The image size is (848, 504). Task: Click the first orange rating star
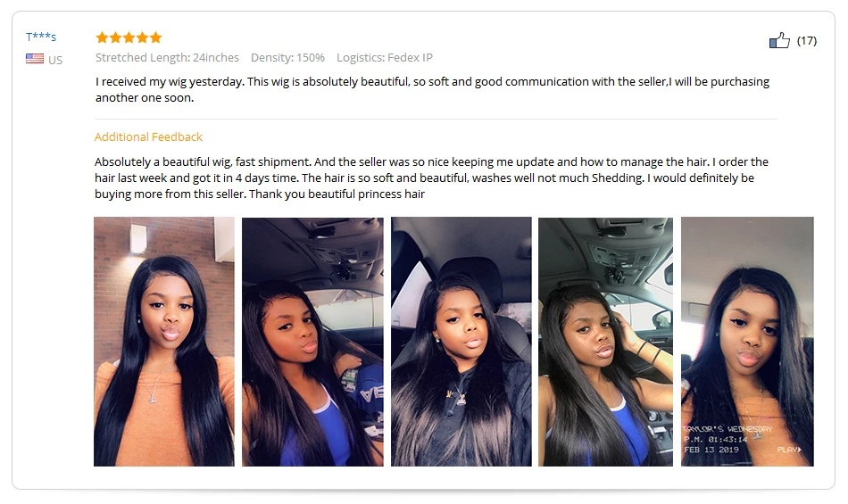coord(102,37)
